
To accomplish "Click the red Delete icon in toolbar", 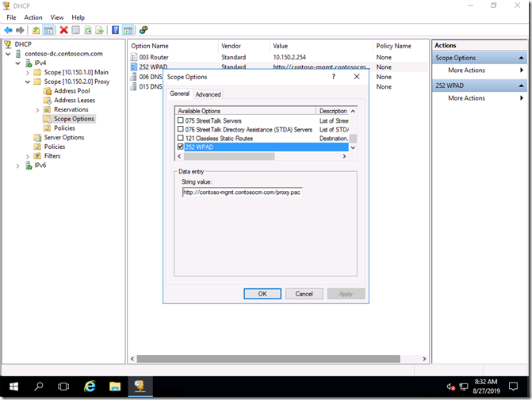I will coord(63,30).
